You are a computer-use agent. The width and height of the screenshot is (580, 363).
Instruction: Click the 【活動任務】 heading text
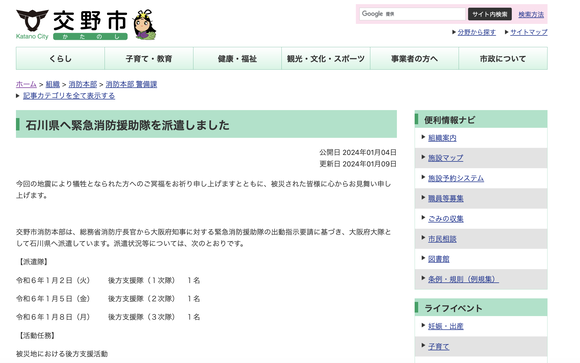[x=37, y=336]
